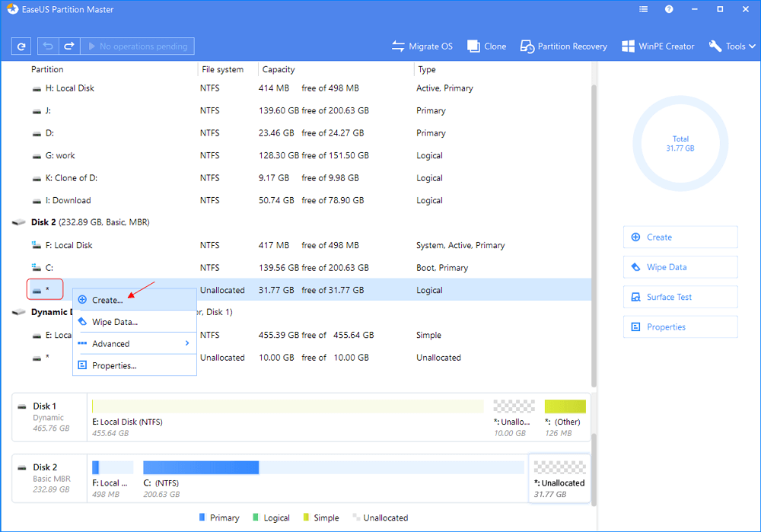Click the refresh disk icon in toolbar
The height and width of the screenshot is (532, 761).
21,46
